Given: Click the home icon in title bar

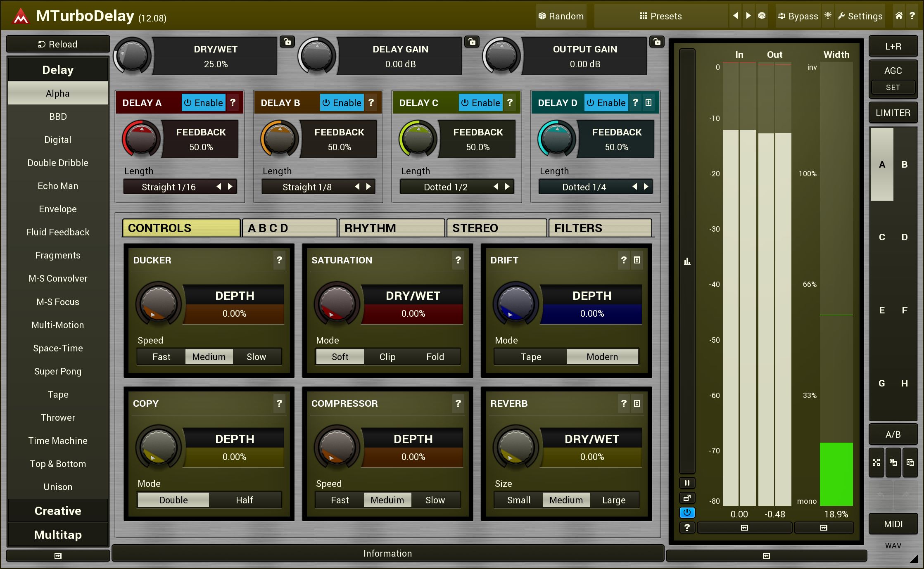Looking at the screenshot, I should pyautogui.click(x=899, y=16).
